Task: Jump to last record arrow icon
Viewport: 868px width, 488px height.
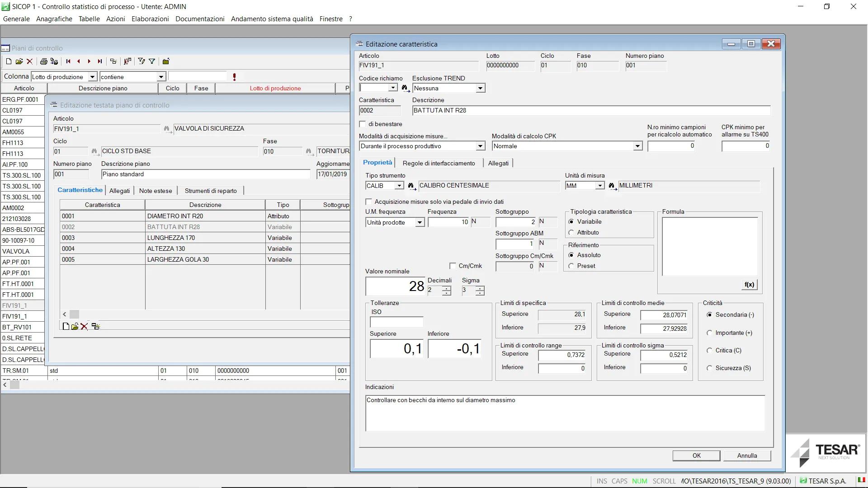Action: tap(100, 61)
